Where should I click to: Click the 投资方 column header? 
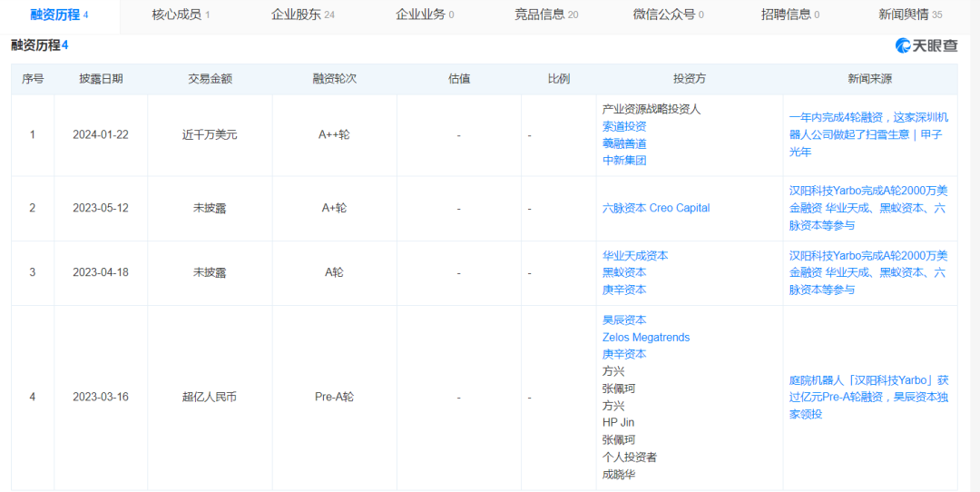point(690,79)
